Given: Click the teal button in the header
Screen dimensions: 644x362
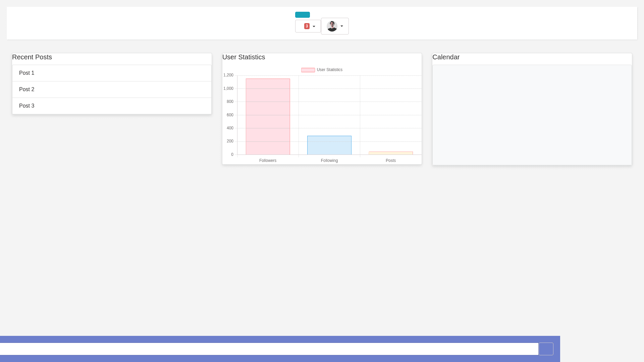Looking at the screenshot, I should [x=302, y=15].
